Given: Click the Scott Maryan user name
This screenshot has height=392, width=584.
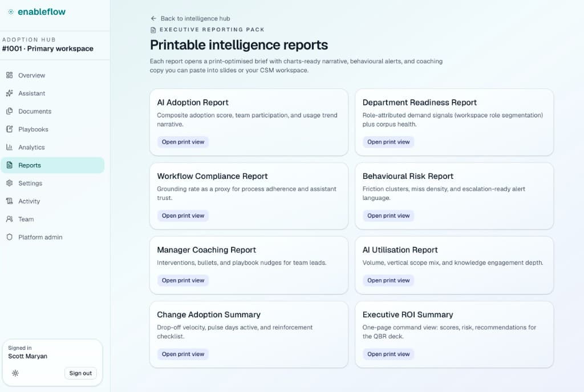Looking at the screenshot, I should (x=27, y=356).
